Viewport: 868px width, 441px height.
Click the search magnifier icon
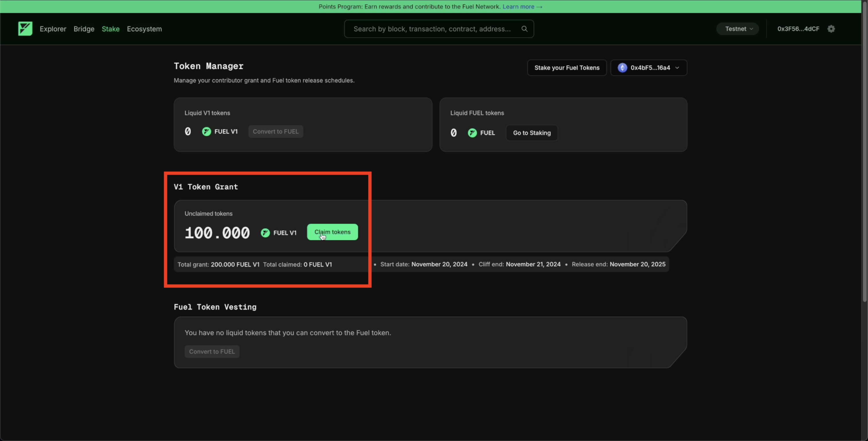point(524,29)
